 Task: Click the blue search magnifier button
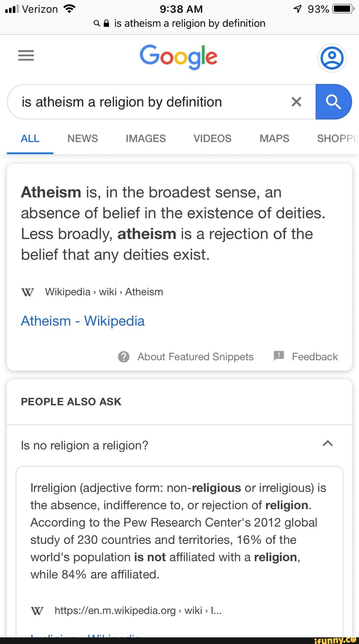334,102
